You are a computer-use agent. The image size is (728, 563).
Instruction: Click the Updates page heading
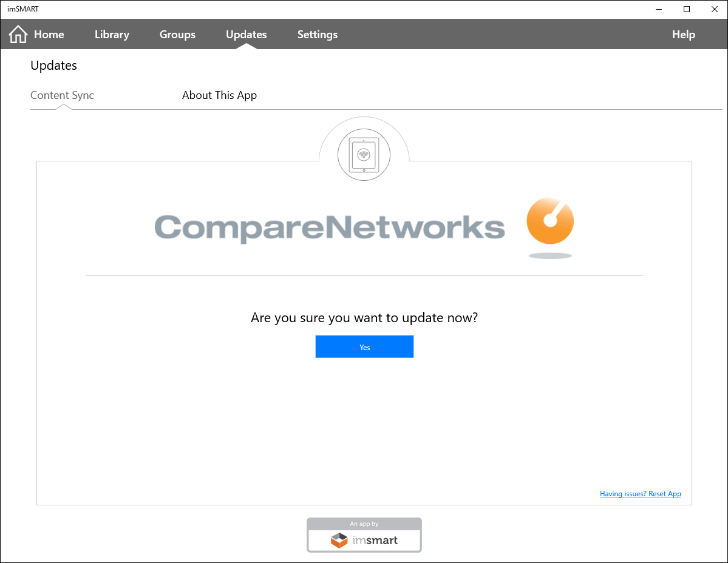pyautogui.click(x=54, y=66)
